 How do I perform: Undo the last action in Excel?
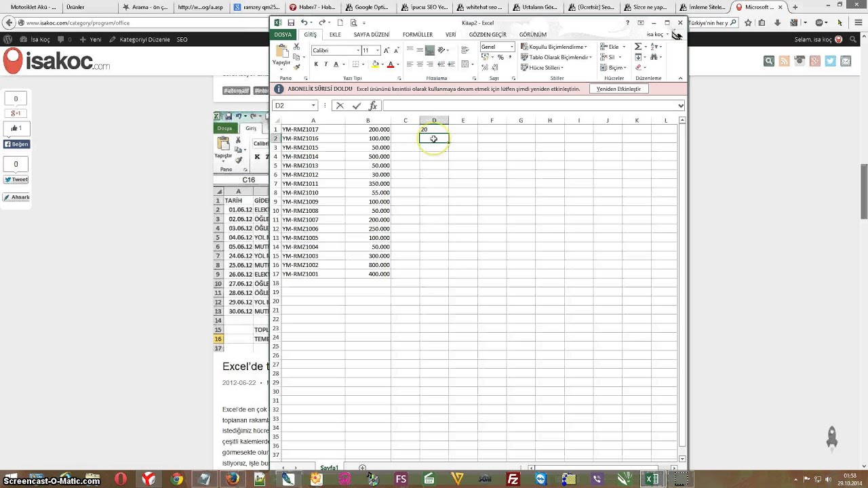pos(304,23)
